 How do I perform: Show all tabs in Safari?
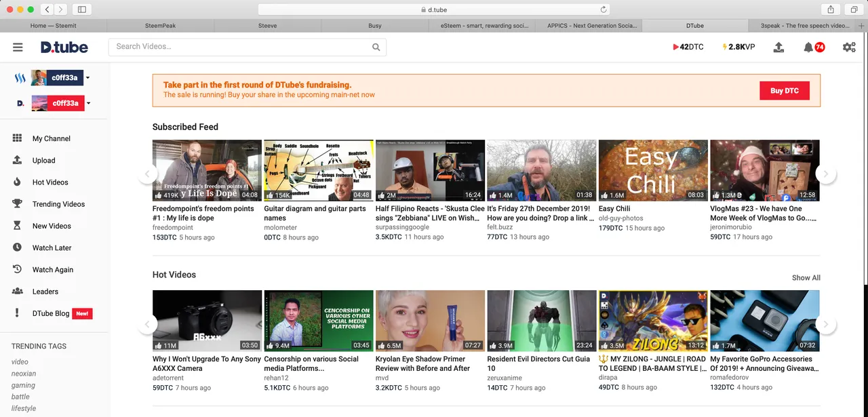(x=854, y=9)
